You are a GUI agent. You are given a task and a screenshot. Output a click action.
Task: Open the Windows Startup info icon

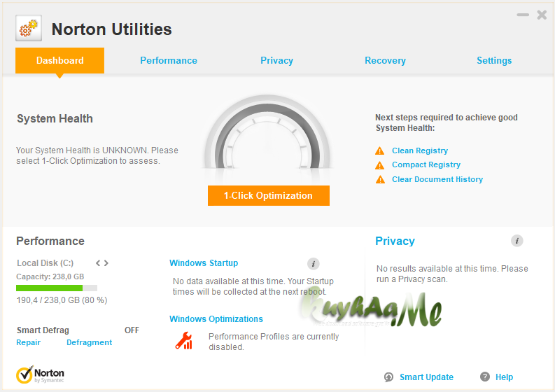(314, 263)
